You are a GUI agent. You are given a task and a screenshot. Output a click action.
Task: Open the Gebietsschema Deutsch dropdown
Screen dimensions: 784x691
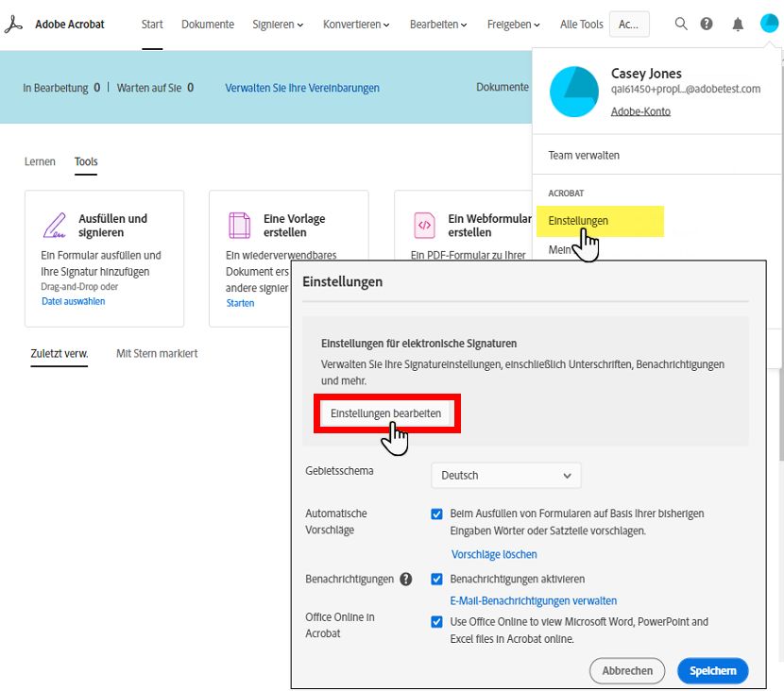[x=506, y=476]
